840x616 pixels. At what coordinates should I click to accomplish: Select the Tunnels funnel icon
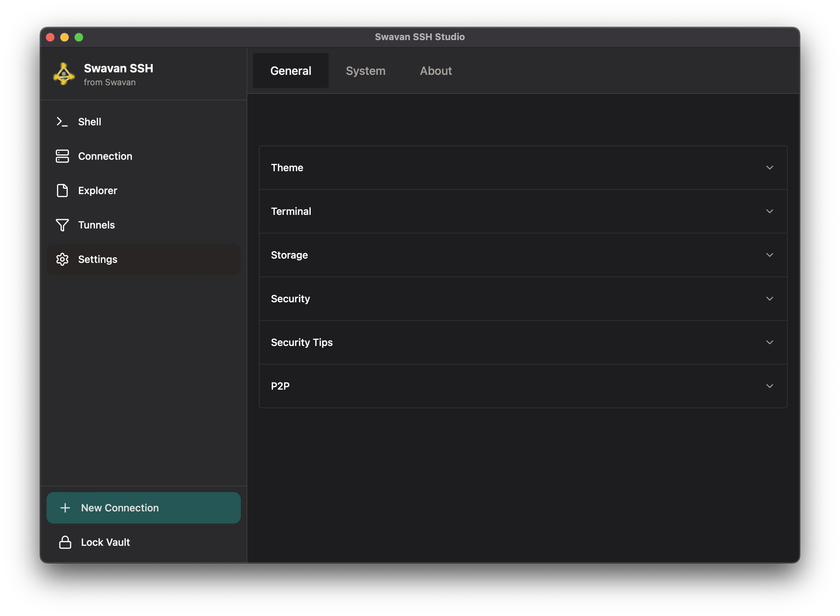tap(62, 225)
